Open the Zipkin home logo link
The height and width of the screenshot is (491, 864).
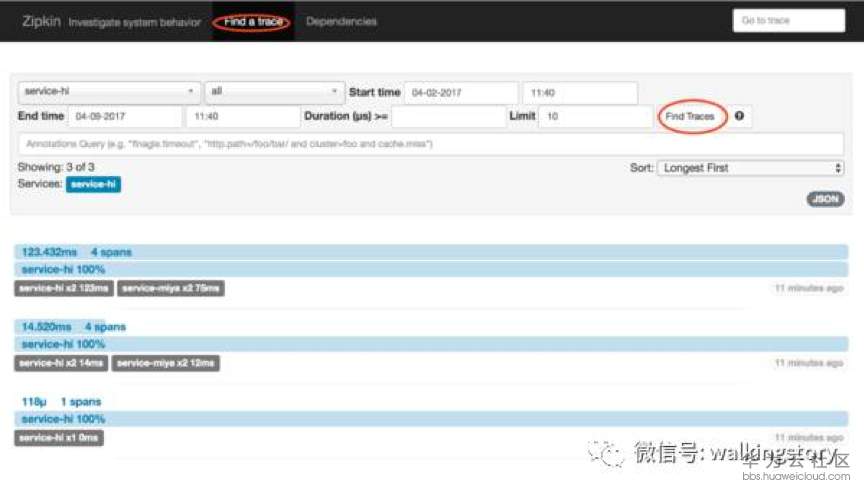pyautogui.click(x=41, y=21)
